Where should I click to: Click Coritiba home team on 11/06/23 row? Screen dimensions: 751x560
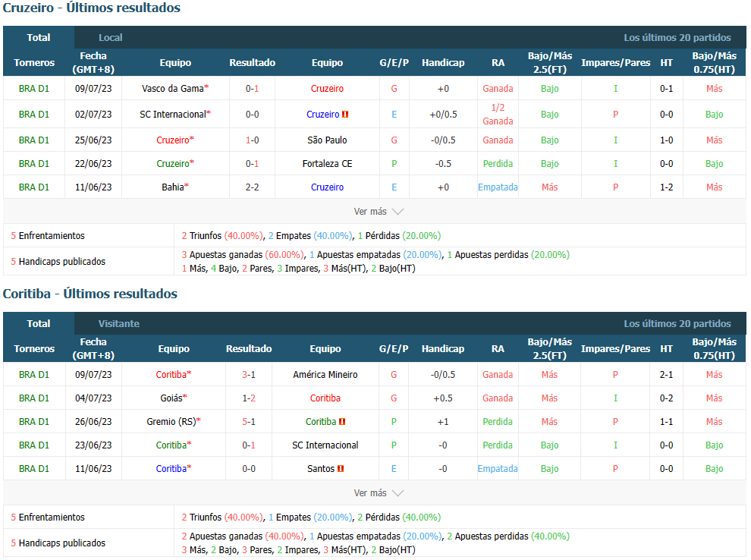coord(171,468)
